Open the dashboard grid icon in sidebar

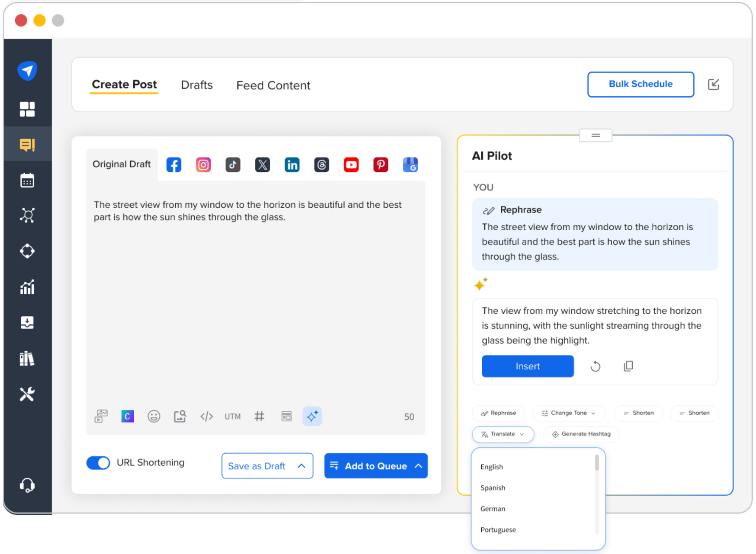coord(27,109)
